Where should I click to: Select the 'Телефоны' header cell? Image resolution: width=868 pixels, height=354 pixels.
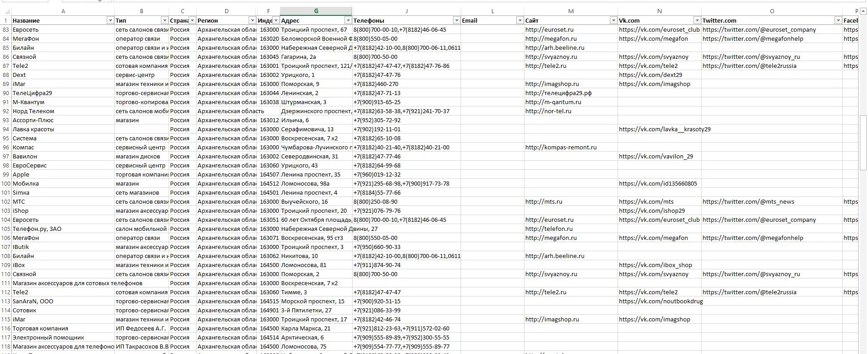pos(406,20)
